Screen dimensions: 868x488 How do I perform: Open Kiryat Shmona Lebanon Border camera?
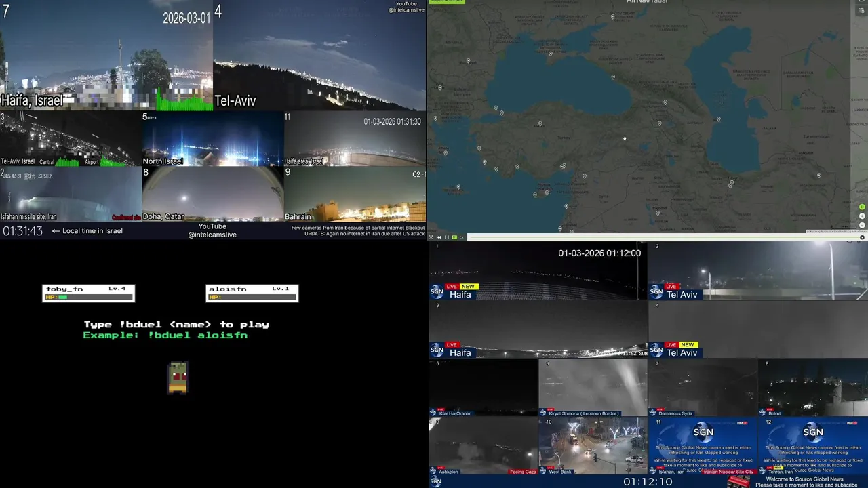[593, 388]
